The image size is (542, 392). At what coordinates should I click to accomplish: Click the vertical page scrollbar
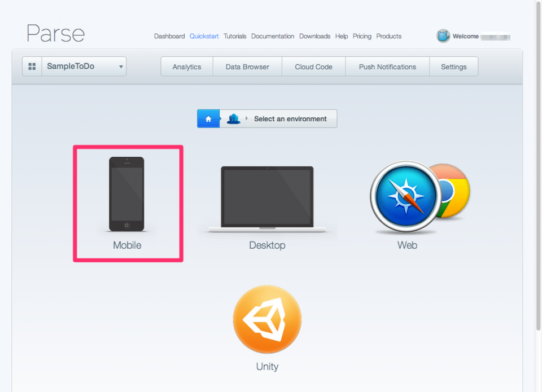coord(538,169)
